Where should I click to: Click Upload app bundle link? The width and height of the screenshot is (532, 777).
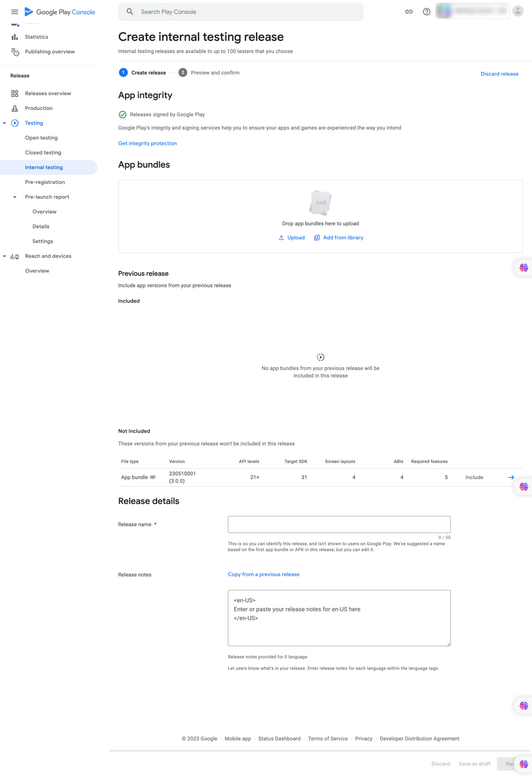tap(292, 238)
